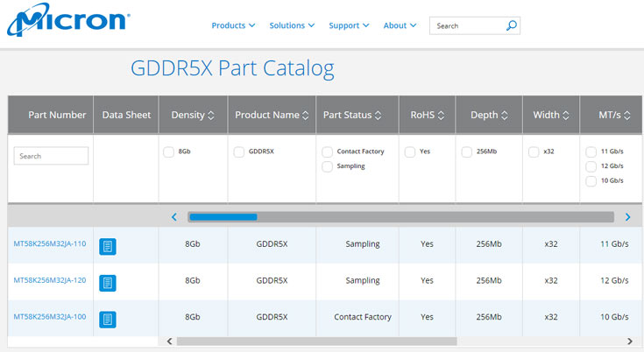Check the 8Gb density filter
This screenshot has width=644, height=352.
tap(168, 151)
